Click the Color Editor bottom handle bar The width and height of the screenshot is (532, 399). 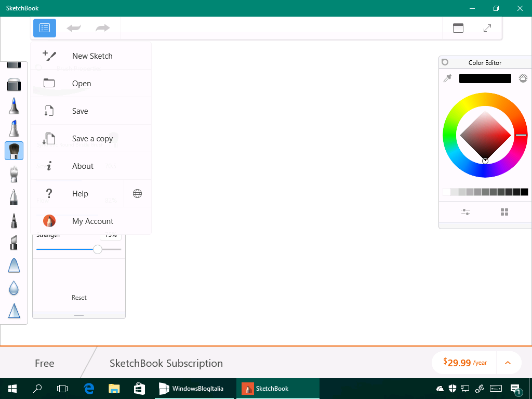pos(485,225)
